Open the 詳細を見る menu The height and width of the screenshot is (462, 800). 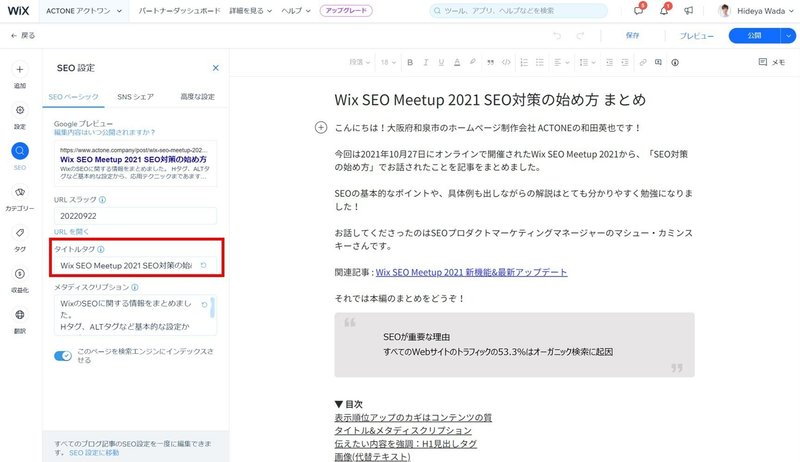251,11
